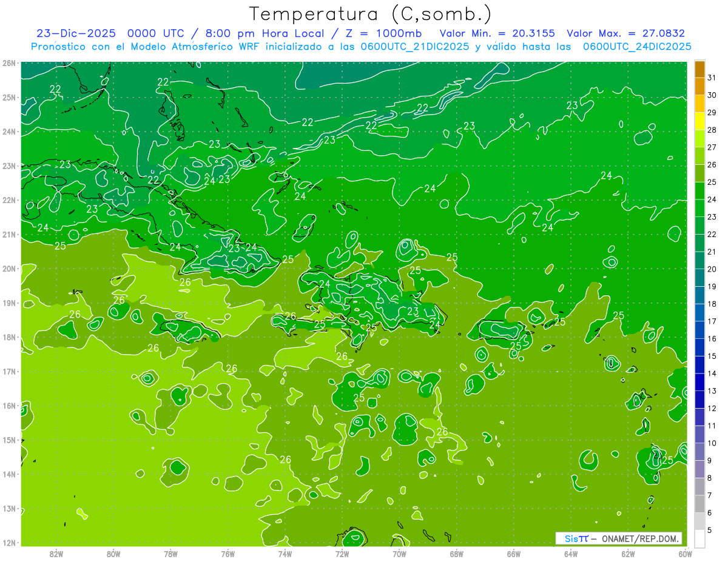728x562 pixels.
Task: Click the '76W' longitude axis label
Action: [x=228, y=554]
